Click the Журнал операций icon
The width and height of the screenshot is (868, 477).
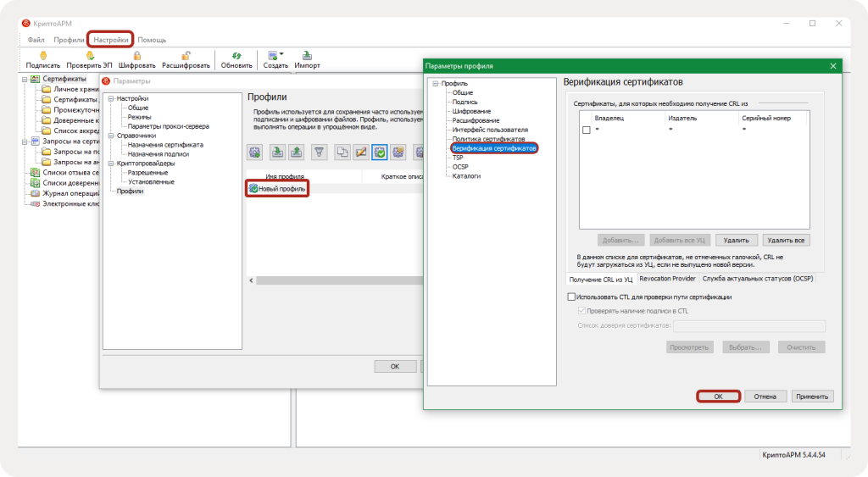point(35,193)
